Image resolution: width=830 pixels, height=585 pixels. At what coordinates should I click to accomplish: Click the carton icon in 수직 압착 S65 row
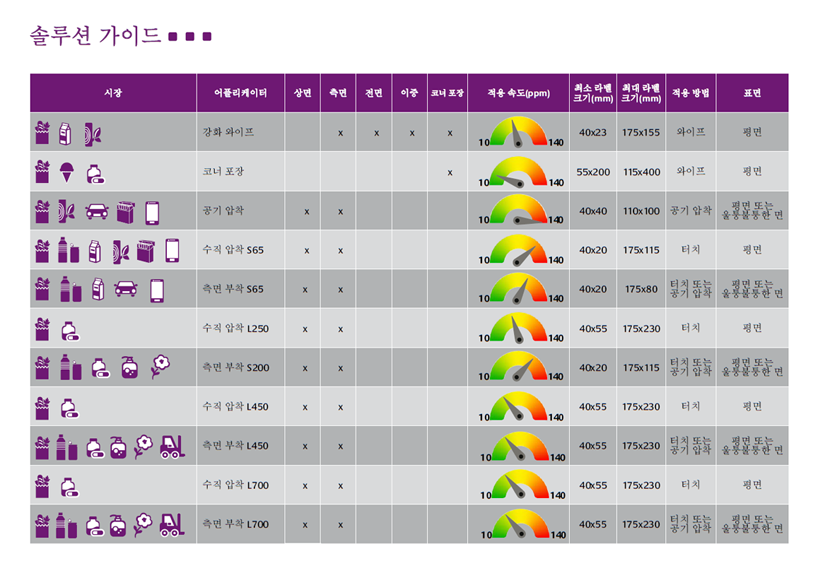point(95,251)
